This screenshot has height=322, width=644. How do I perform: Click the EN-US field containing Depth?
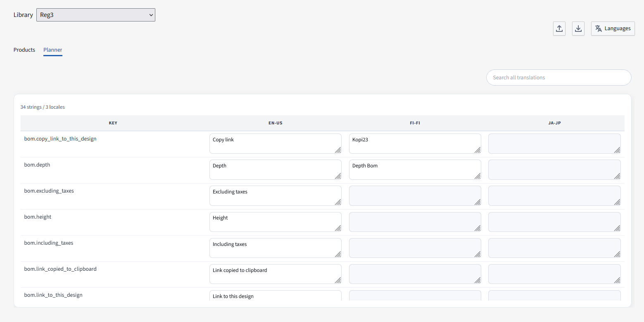coord(275,169)
